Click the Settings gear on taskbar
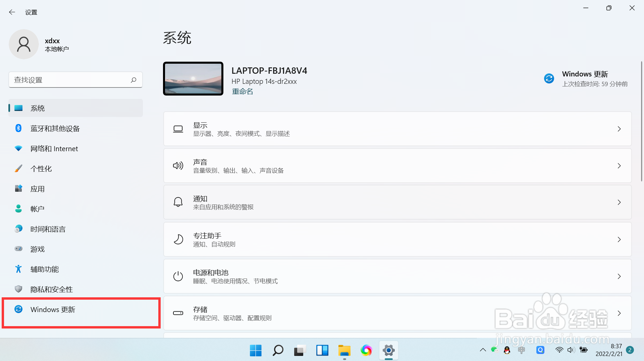This screenshot has height=361, width=644. [388, 350]
